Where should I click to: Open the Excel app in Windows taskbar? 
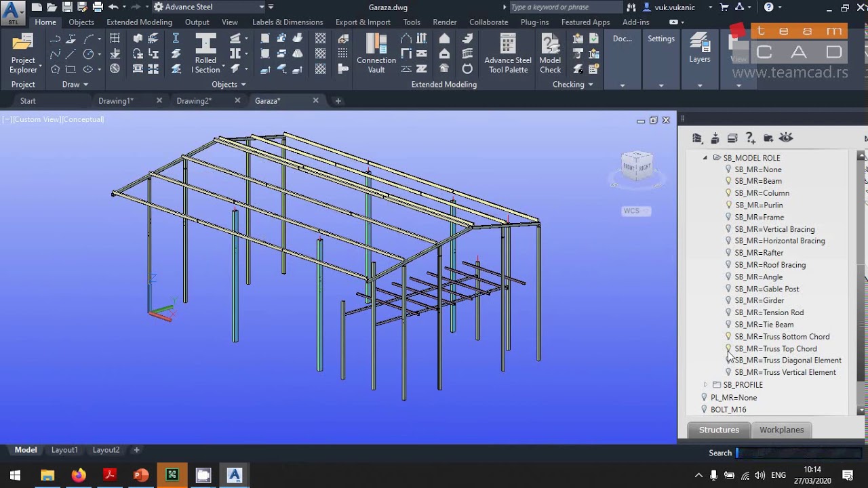pyautogui.click(x=172, y=475)
